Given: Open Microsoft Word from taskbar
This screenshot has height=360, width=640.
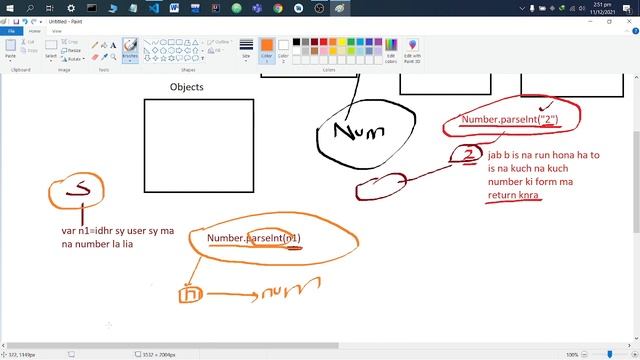Looking at the screenshot, I should click(174, 8).
